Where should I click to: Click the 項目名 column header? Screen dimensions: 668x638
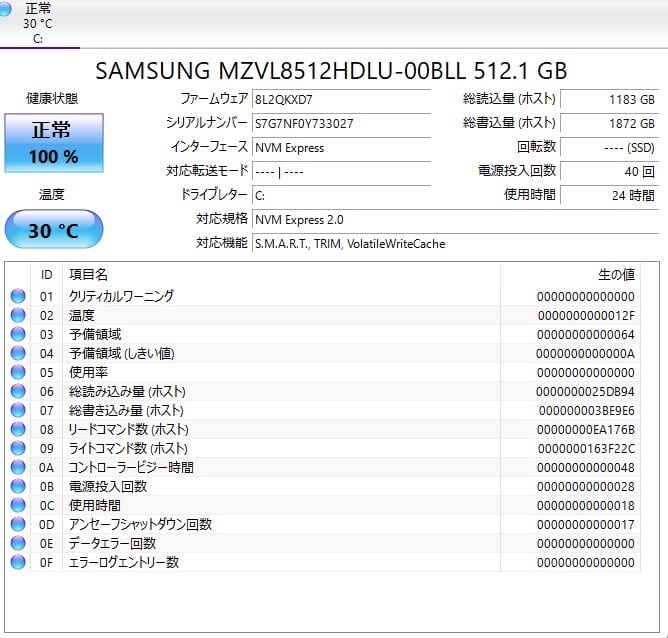tap(88, 274)
